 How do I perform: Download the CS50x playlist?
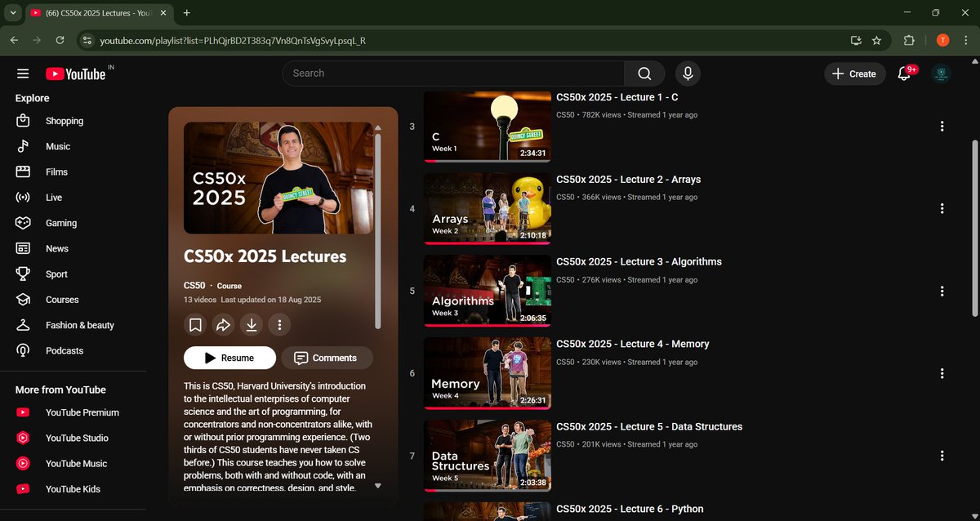click(252, 325)
